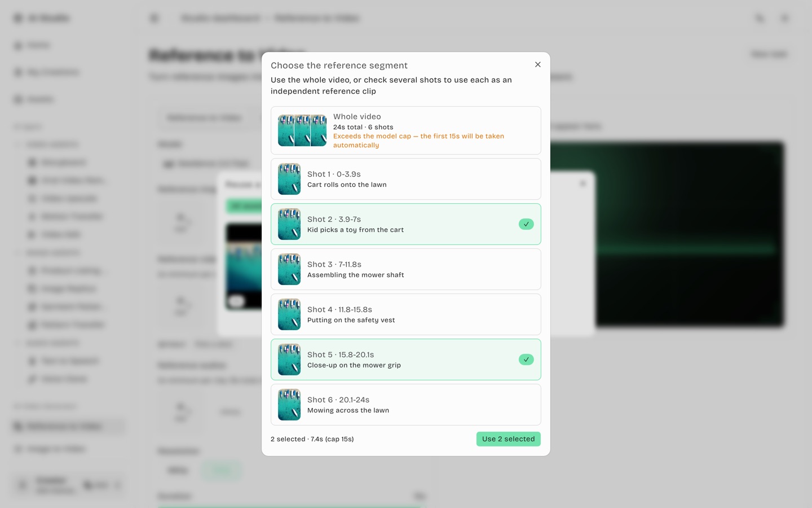812x508 pixels.
Task: Close the reference segment dialog
Action: click(538, 64)
